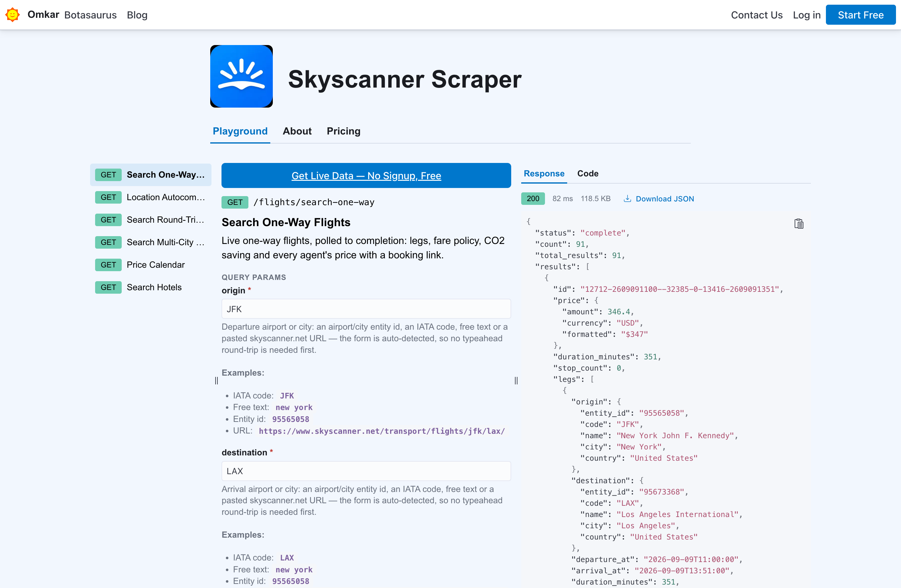Screen dimensions: 901x588
Task: Click the download icon beside Download JSON
Action: pyautogui.click(x=627, y=198)
